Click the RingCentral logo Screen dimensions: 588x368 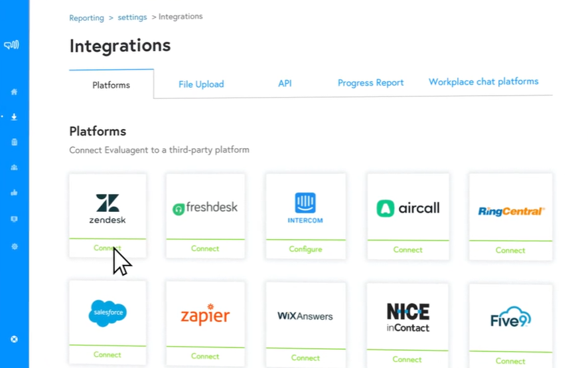[x=511, y=211]
